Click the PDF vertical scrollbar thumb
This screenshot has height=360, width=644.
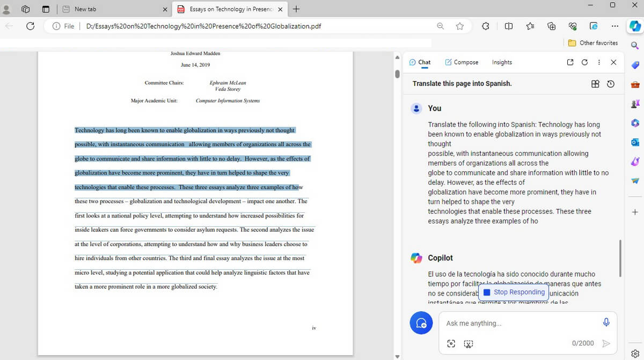(397, 74)
